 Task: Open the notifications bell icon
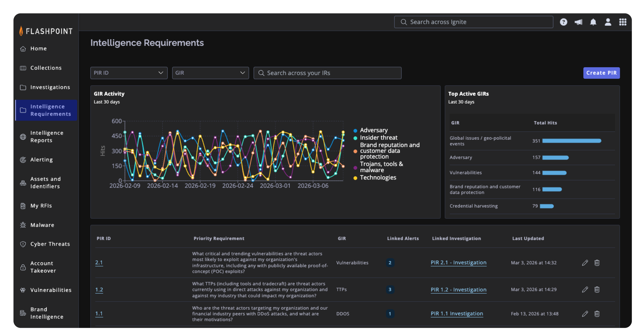click(593, 22)
